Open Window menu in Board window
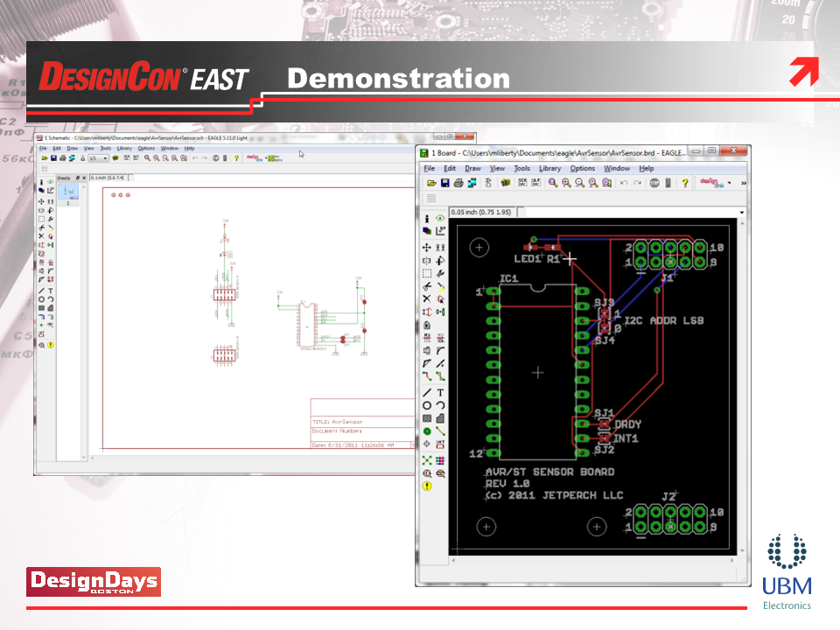Viewport: 840px width, 630px height. tap(617, 168)
